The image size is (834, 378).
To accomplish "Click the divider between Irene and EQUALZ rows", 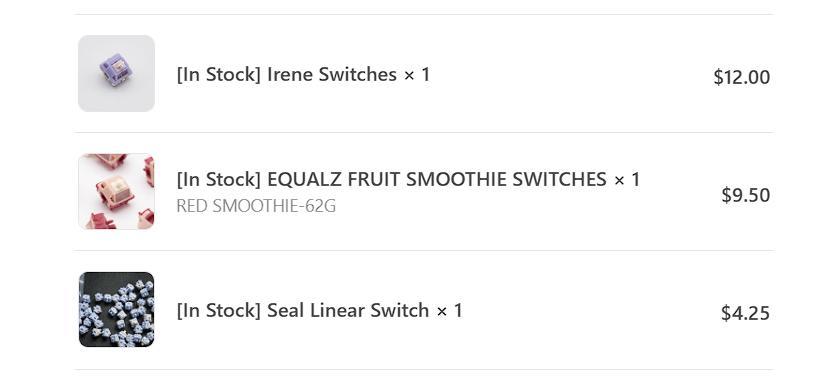I will click(424, 132).
